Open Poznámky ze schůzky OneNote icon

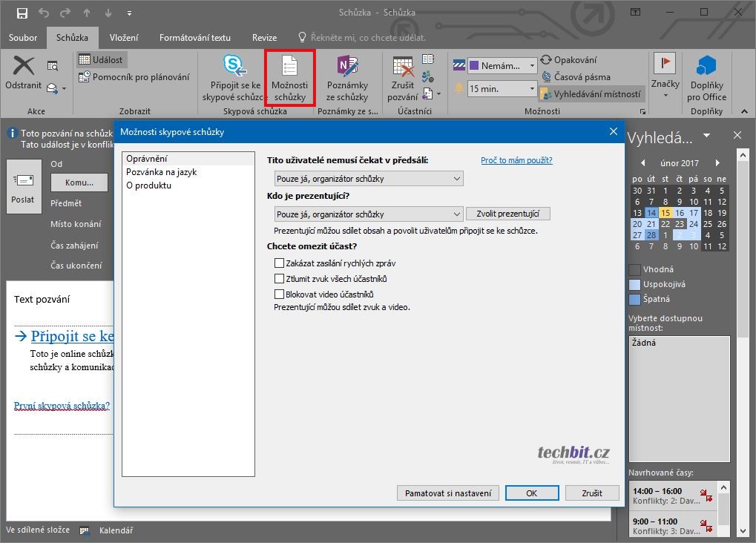(346, 67)
